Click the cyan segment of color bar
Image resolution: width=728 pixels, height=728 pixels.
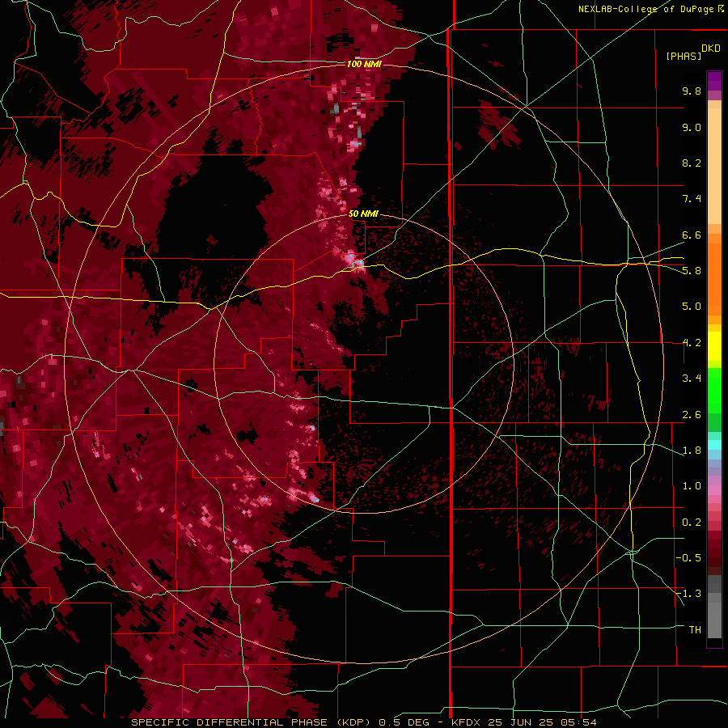pos(714,445)
